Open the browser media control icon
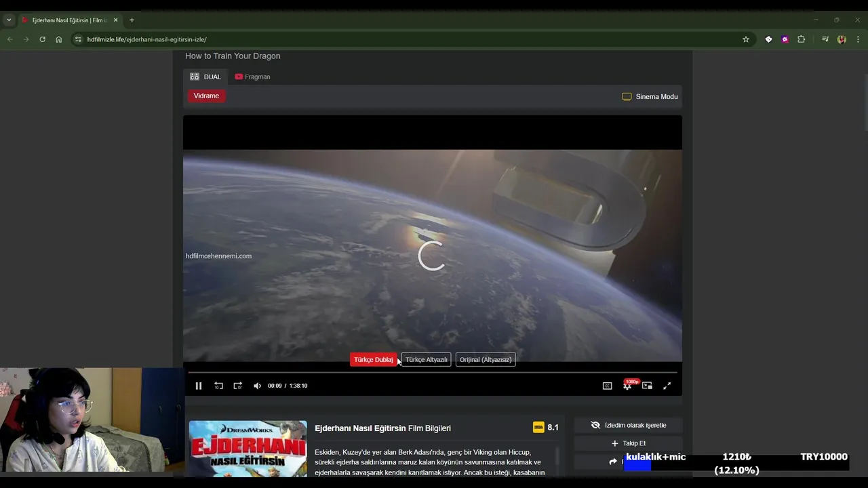 point(825,39)
